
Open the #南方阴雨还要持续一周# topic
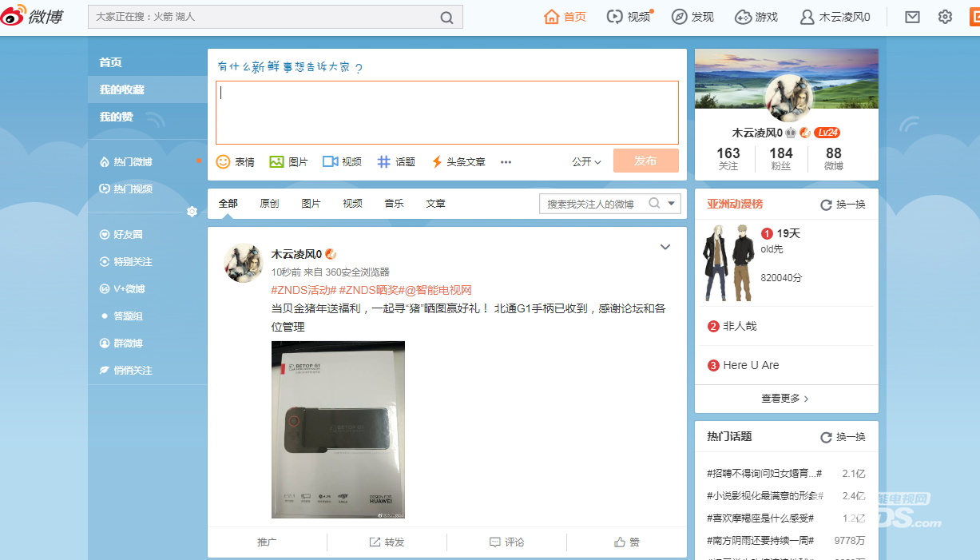pyautogui.click(x=760, y=541)
